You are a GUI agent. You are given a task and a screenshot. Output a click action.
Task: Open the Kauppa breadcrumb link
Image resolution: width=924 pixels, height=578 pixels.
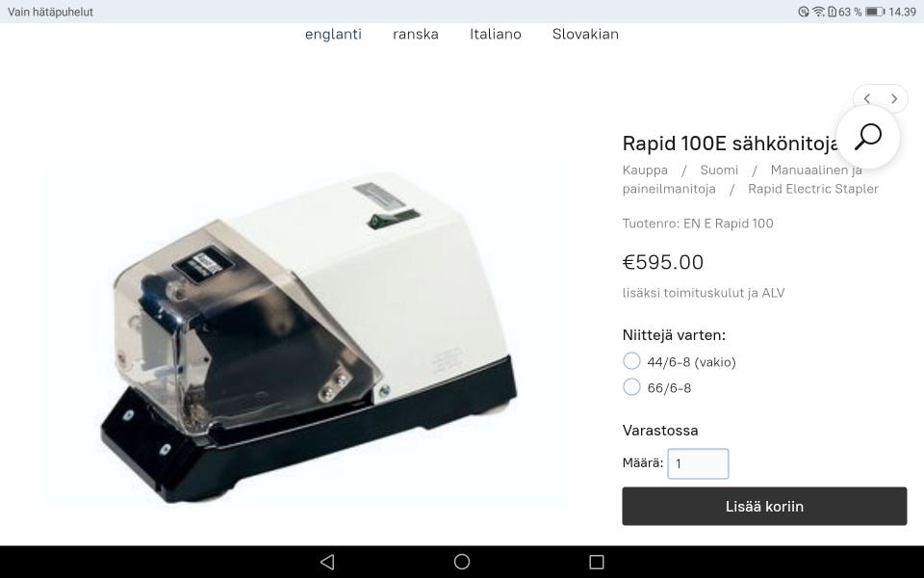point(645,170)
